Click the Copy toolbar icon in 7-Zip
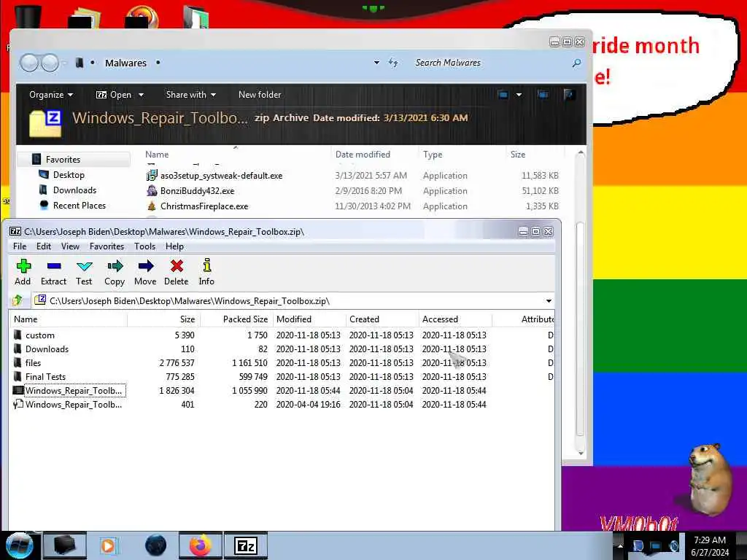 (x=115, y=273)
